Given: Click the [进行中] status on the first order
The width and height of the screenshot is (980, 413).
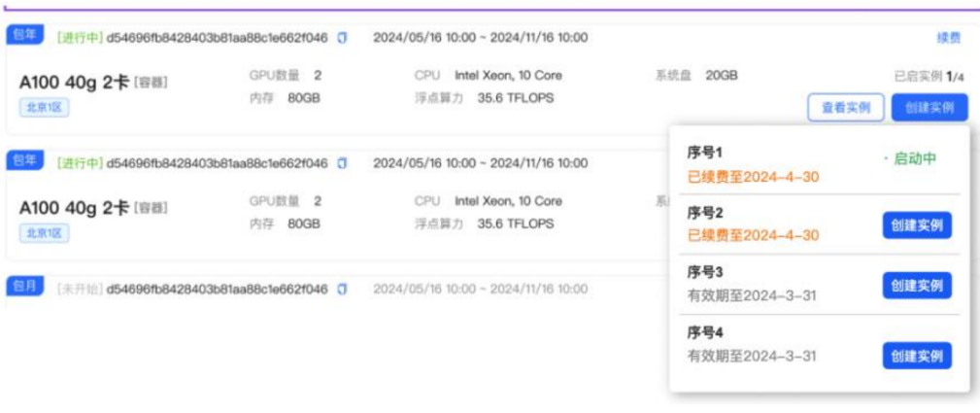Looking at the screenshot, I should 80,38.
